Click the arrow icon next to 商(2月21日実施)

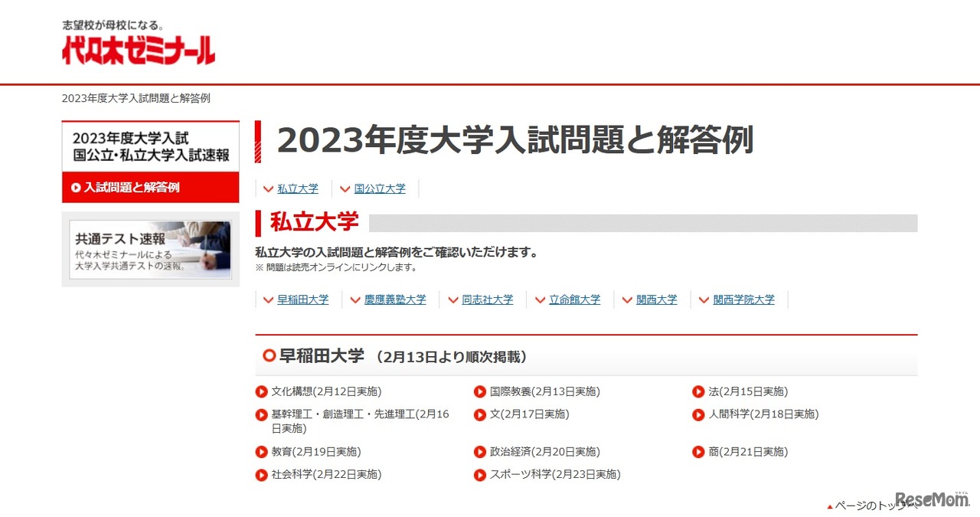[698, 452]
